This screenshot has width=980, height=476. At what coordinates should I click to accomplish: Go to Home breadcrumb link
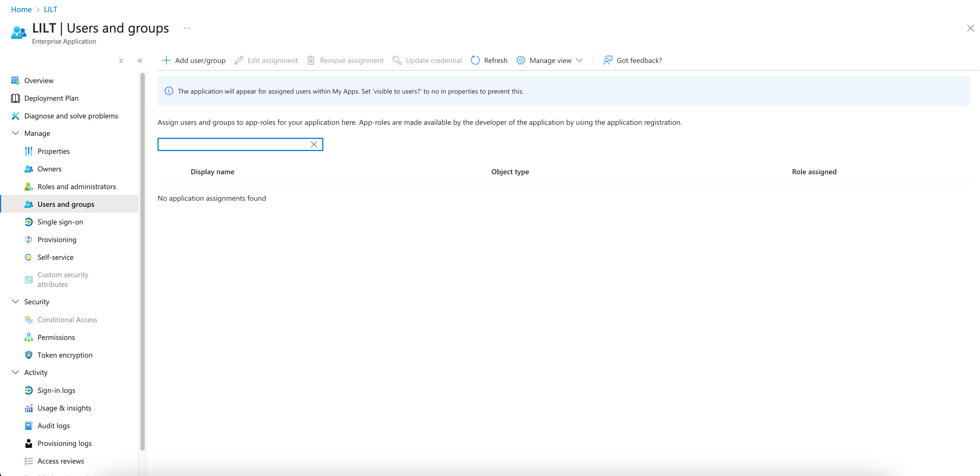21,9
